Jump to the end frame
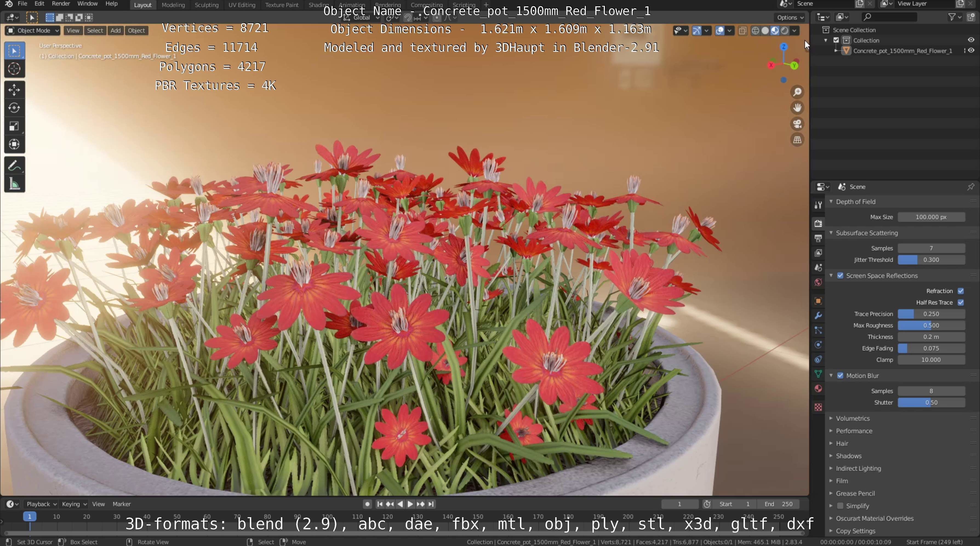 coord(431,504)
